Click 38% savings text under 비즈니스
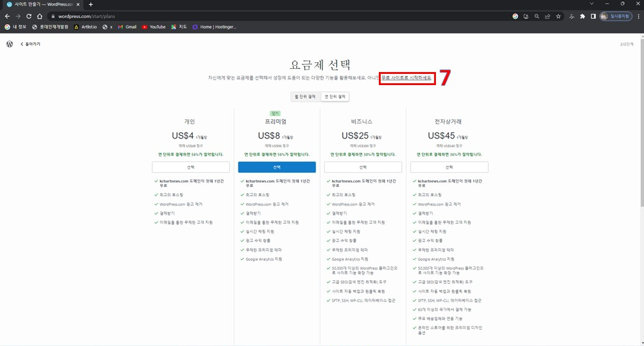Screen dimensions: 644x346 point(363,155)
